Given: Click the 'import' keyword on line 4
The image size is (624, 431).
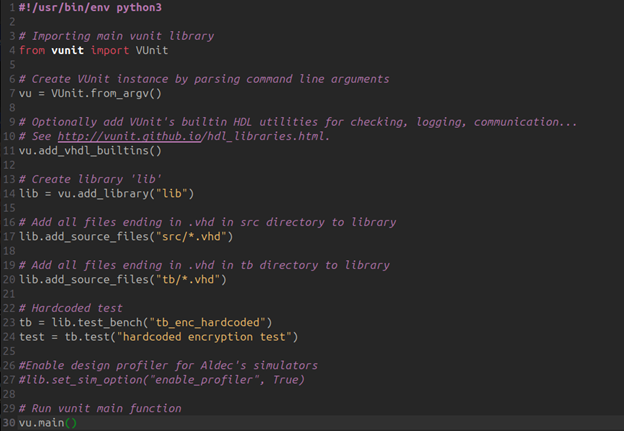Looking at the screenshot, I should (110, 51).
